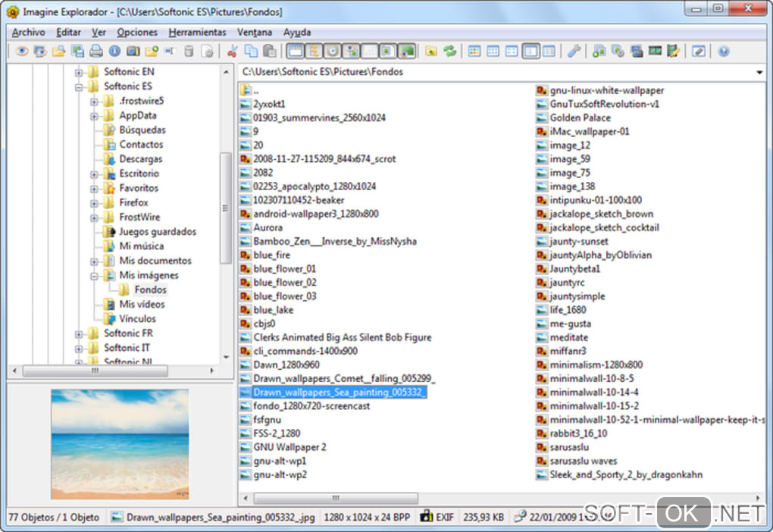773x532 pixels.
Task: Click the Save toolbar icon
Action: pyautogui.click(x=77, y=52)
